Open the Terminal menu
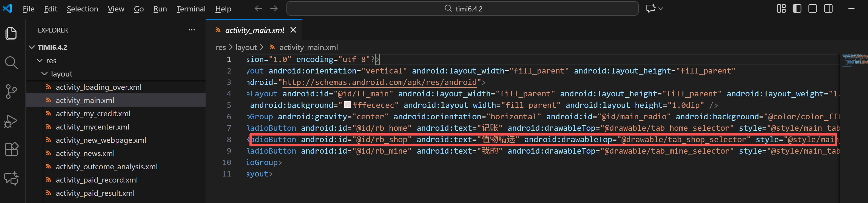 point(191,9)
